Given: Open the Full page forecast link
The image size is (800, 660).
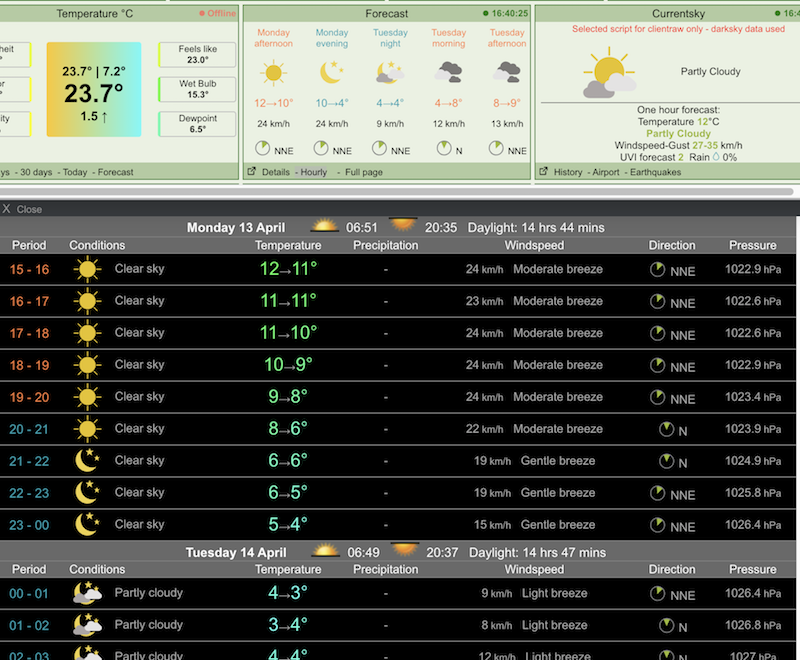Looking at the screenshot, I should (364, 172).
